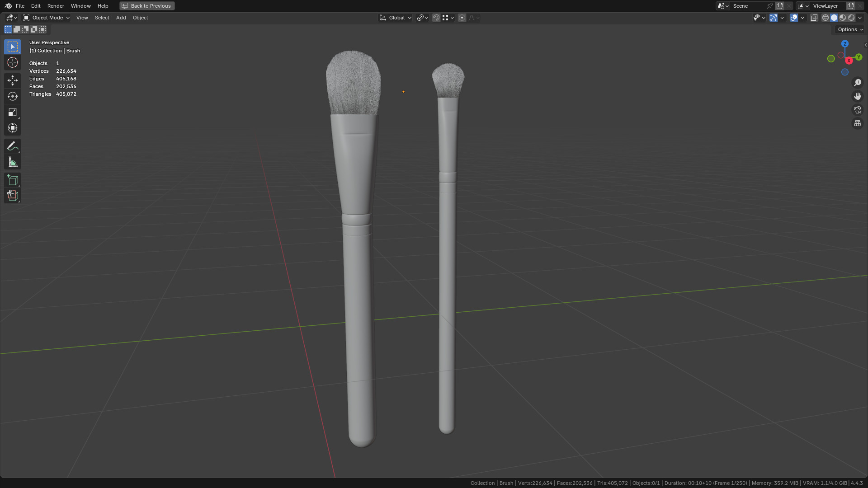Open the Edit menu

(x=36, y=6)
